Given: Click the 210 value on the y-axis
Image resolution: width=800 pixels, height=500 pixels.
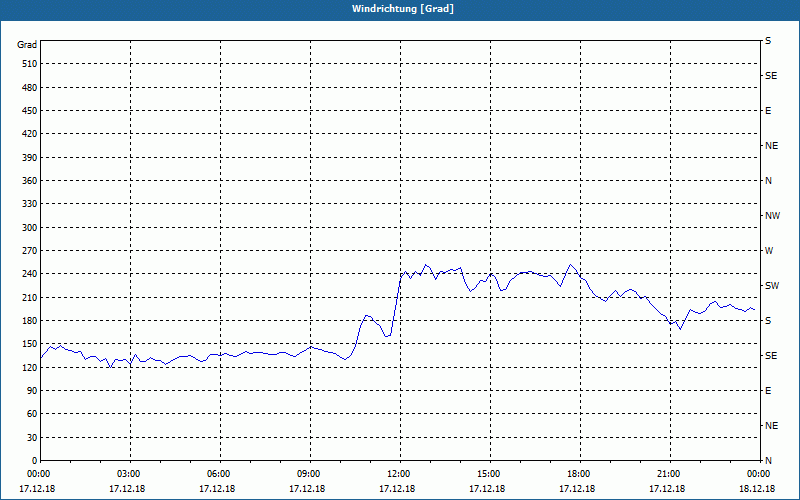Looking at the screenshot, I should pyautogui.click(x=30, y=297).
